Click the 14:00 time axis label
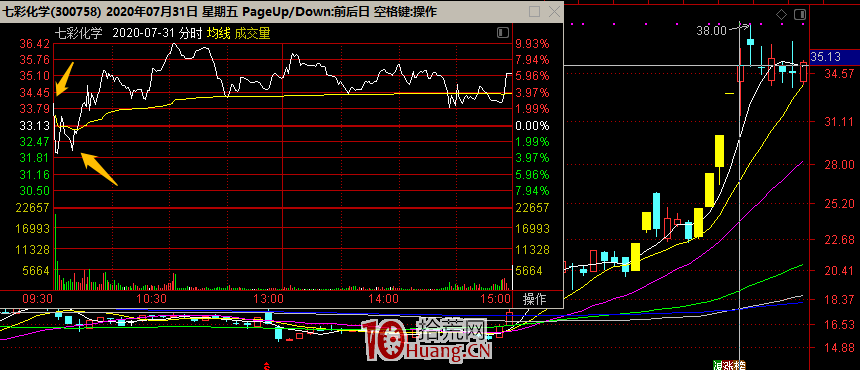This screenshot has width=860, height=370. coord(383,299)
